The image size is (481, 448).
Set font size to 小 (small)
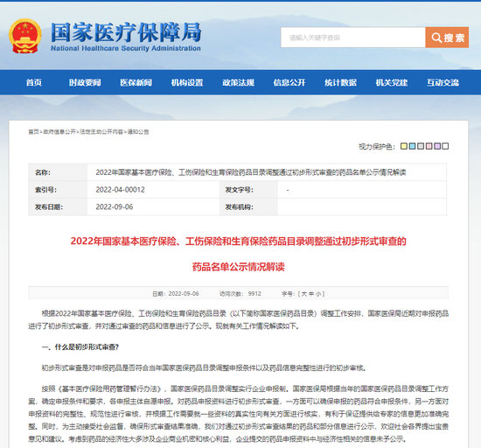(x=318, y=294)
